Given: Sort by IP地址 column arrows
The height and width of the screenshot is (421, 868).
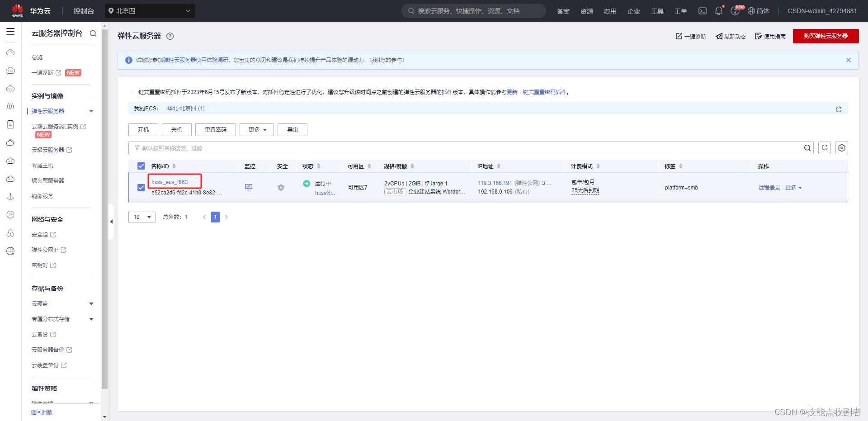Looking at the screenshot, I should [x=499, y=166].
